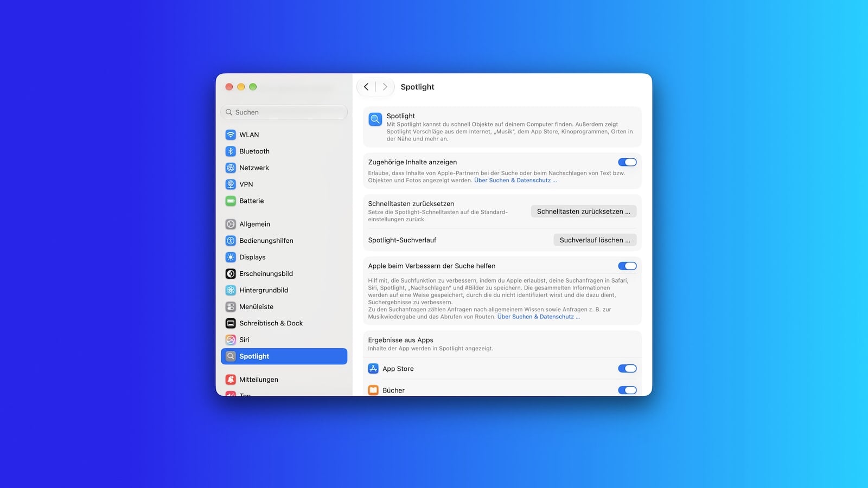The image size is (868, 488).
Task: Click the Bluetooth icon in sidebar
Action: point(231,151)
